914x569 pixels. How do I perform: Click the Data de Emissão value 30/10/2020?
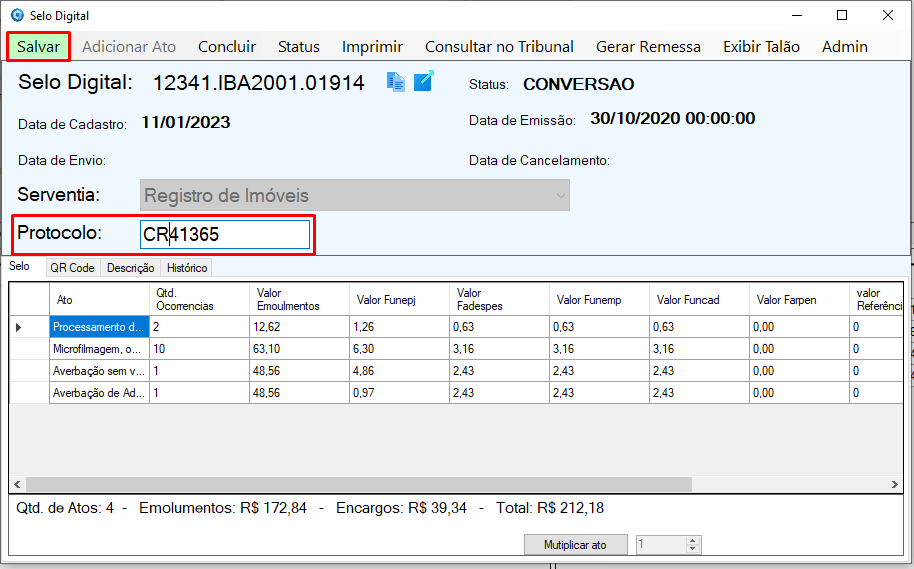(673, 118)
